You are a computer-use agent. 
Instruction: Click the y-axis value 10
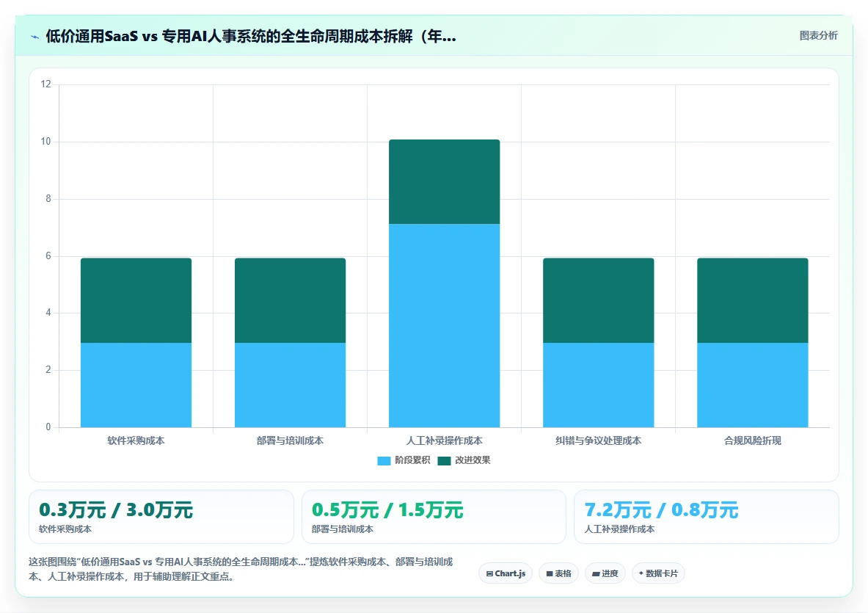tap(45, 141)
